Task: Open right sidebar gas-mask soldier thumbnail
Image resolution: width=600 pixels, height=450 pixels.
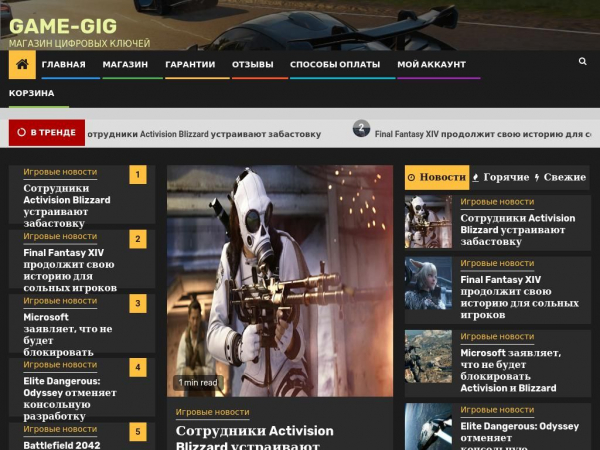Action: pos(428,222)
